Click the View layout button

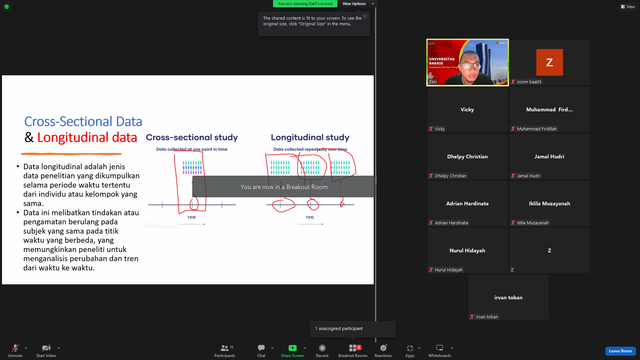click(628, 7)
